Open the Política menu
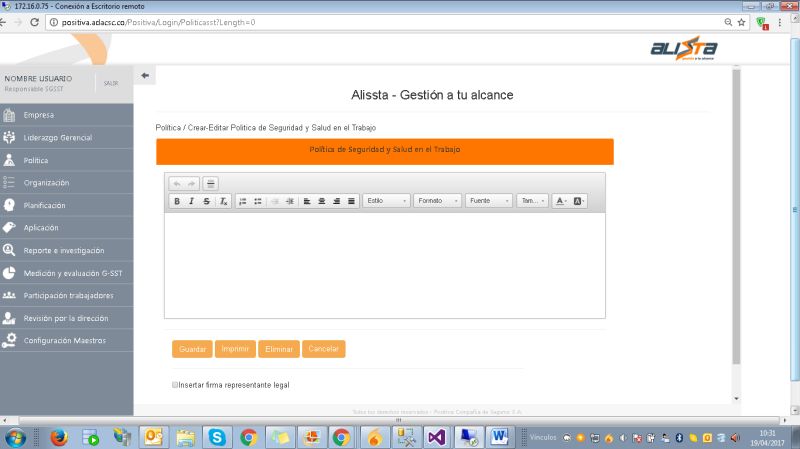 tap(66, 160)
